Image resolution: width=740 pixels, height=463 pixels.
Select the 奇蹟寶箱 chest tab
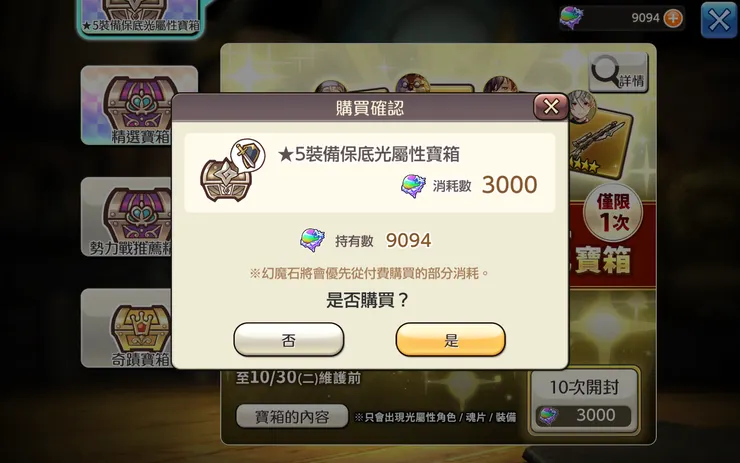126,328
